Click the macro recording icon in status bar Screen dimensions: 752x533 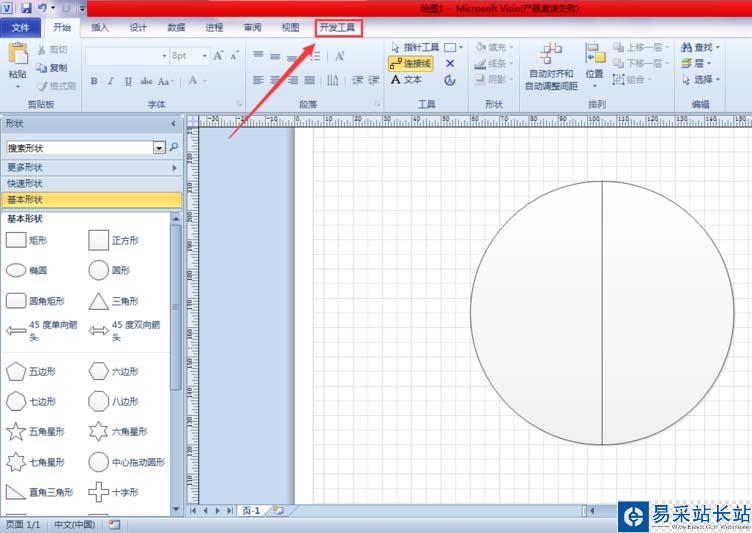114,524
